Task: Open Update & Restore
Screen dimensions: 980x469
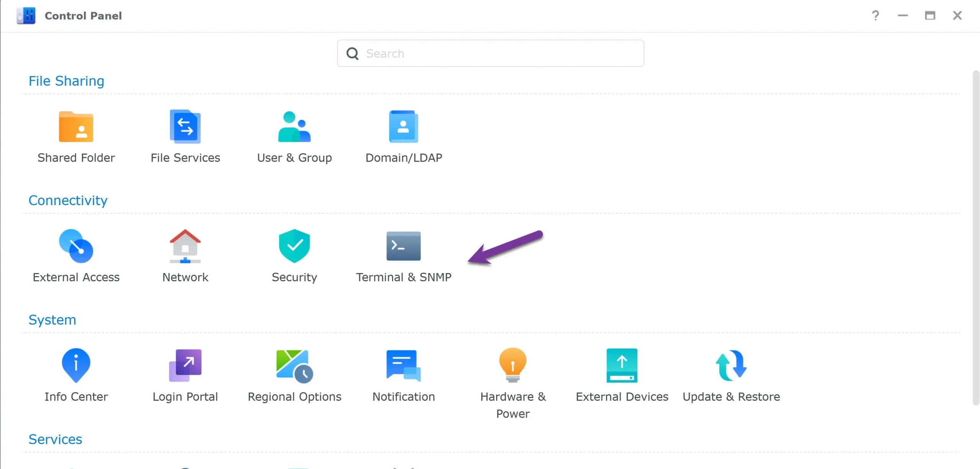Action: coord(731,366)
